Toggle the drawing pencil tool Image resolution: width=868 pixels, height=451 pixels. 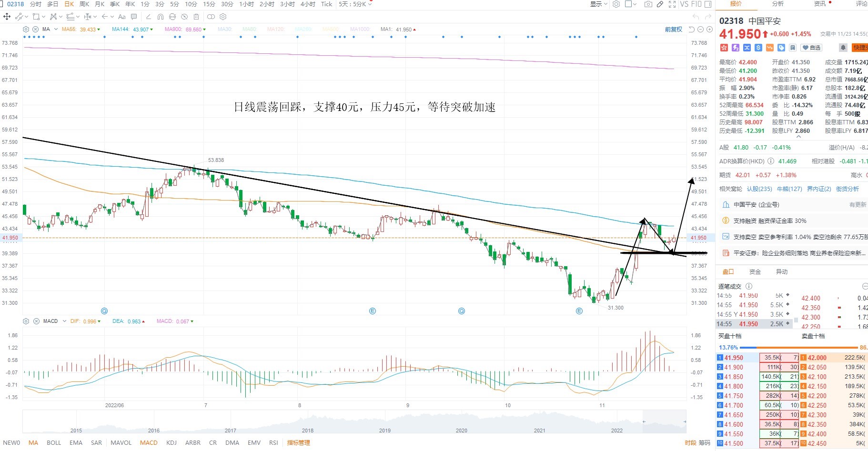pos(660,4)
